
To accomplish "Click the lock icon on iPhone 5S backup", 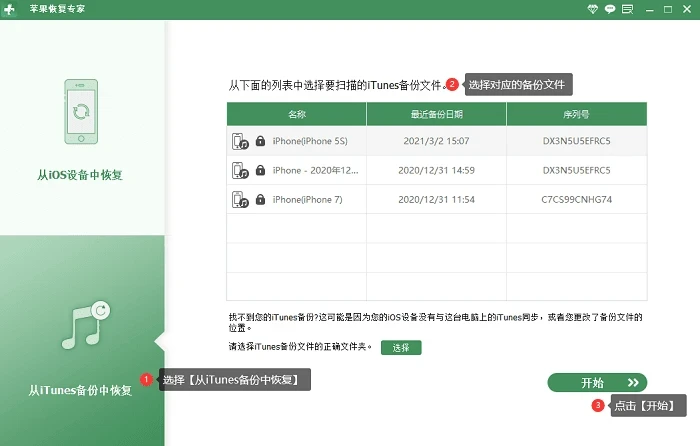I will tap(260, 141).
